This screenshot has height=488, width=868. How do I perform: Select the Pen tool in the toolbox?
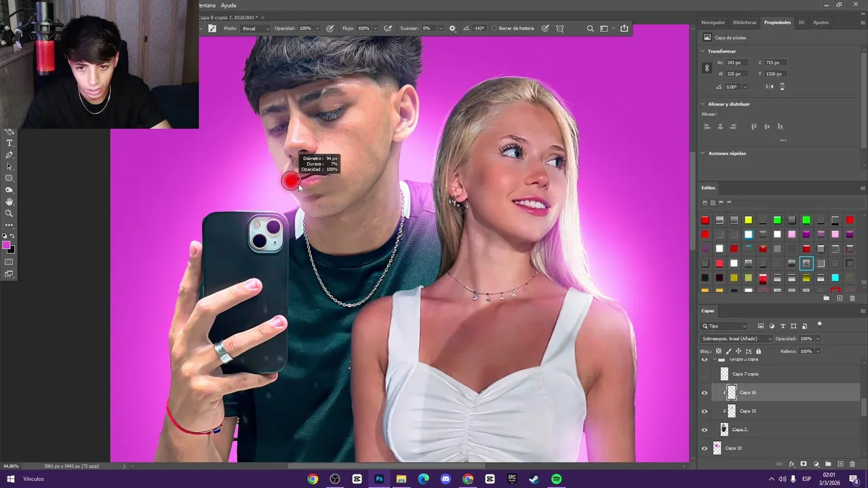[x=9, y=155]
